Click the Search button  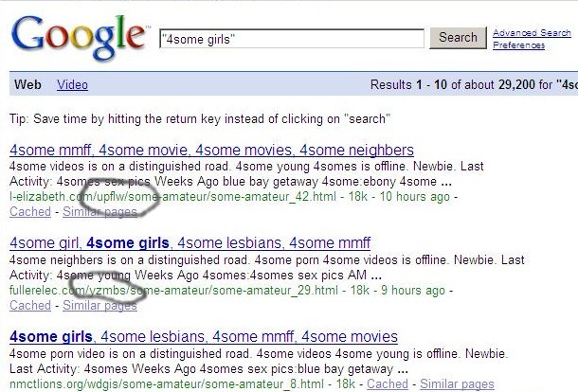[x=458, y=38]
